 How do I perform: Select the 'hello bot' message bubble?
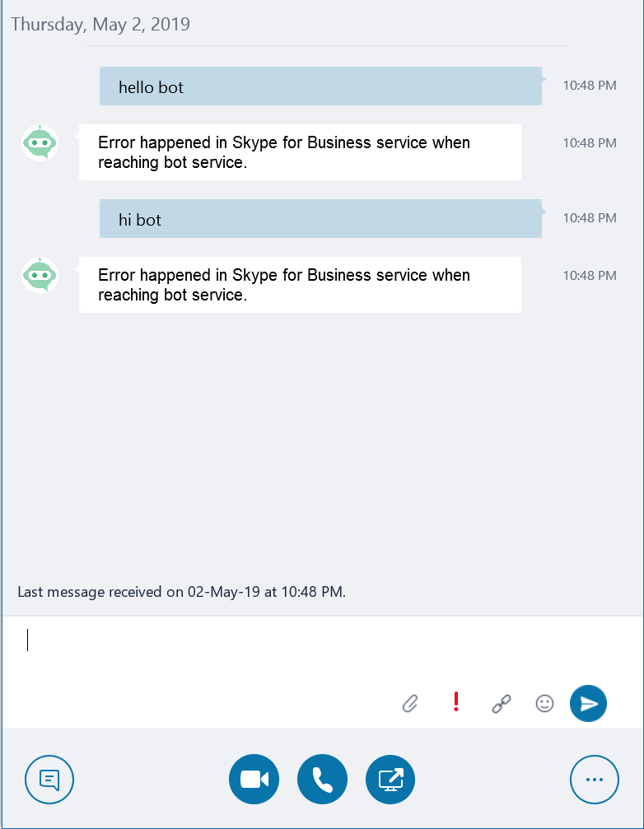tap(320, 86)
